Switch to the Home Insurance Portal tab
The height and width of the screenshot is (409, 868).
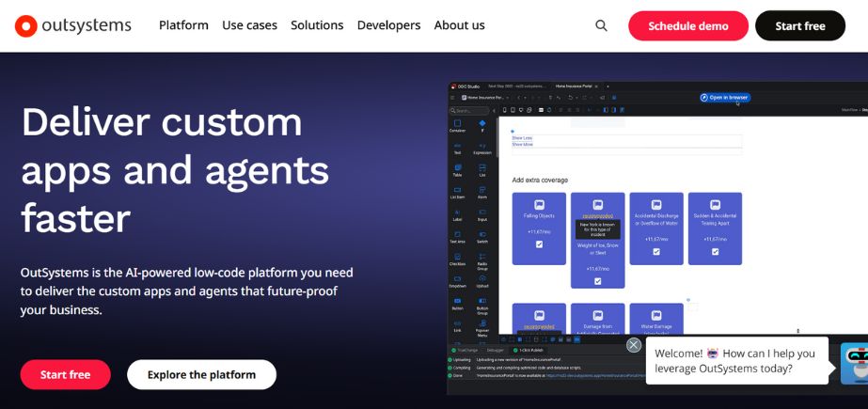pos(575,87)
